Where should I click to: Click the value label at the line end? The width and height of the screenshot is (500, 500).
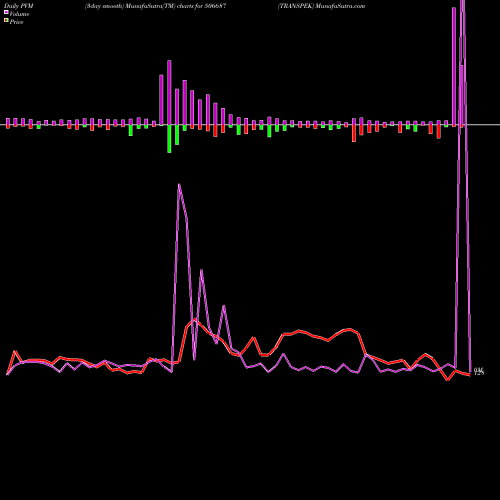(x=479, y=371)
